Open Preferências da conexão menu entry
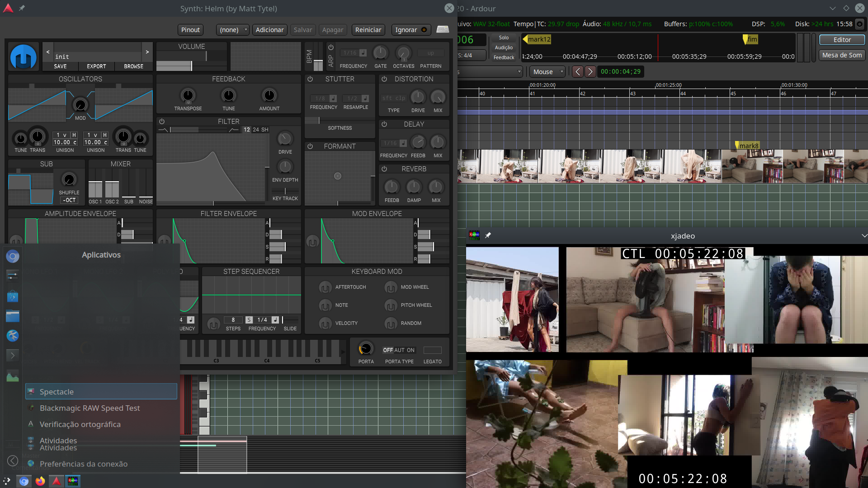The width and height of the screenshot is (868, 488). [x=84, y=464]
